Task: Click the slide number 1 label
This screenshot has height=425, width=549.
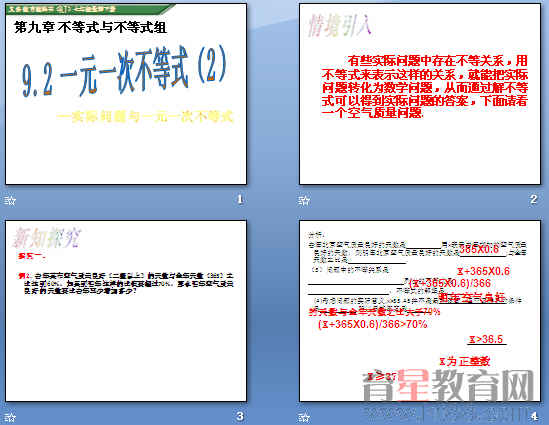Action: (x=240, y=199)
